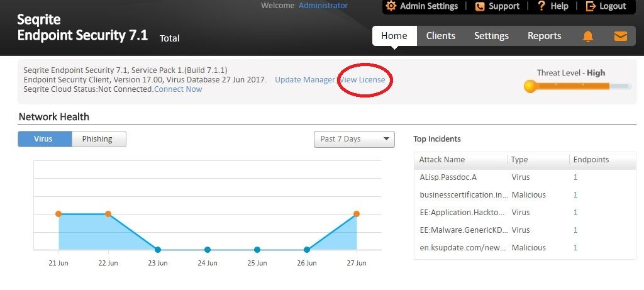Open Admin Settings
This screenshot has height=290, width=644.
429,6
